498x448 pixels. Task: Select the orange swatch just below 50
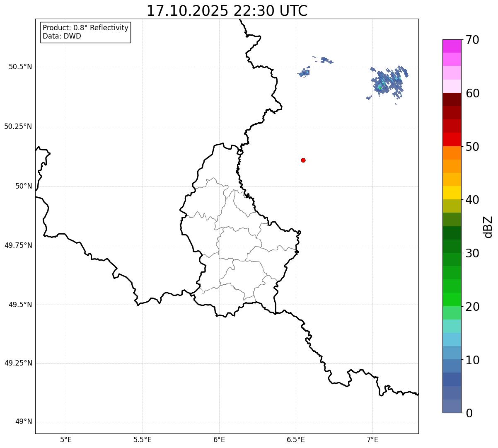click(x=452, y=153)
